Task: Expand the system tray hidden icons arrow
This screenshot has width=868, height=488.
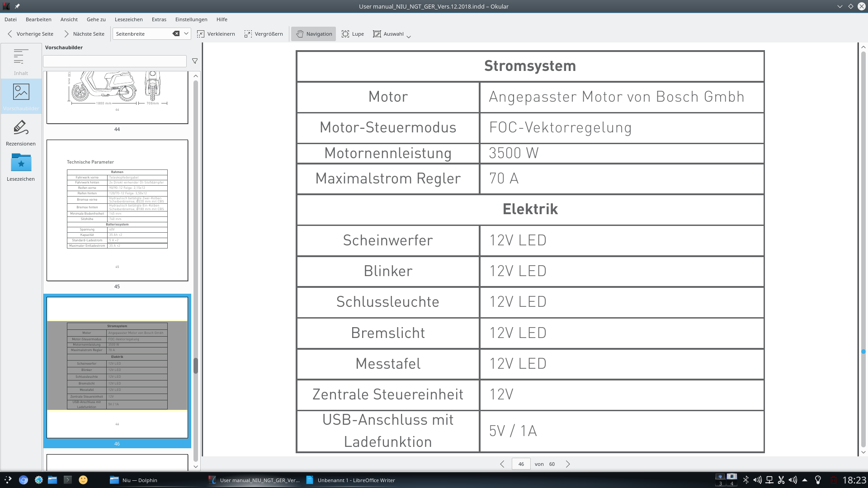Action: pyautogui.click(x=805, y=480)
